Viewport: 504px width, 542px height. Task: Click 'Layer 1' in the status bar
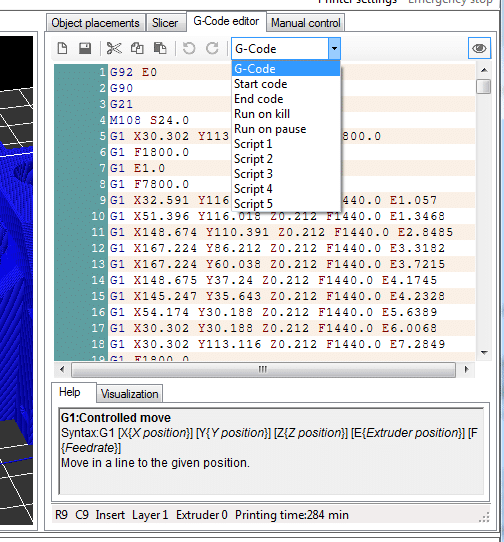(x=150, y=515)
